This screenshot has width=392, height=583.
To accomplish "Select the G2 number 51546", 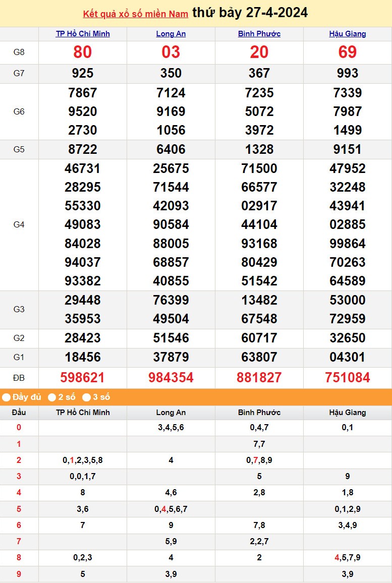I will point(171,338).
